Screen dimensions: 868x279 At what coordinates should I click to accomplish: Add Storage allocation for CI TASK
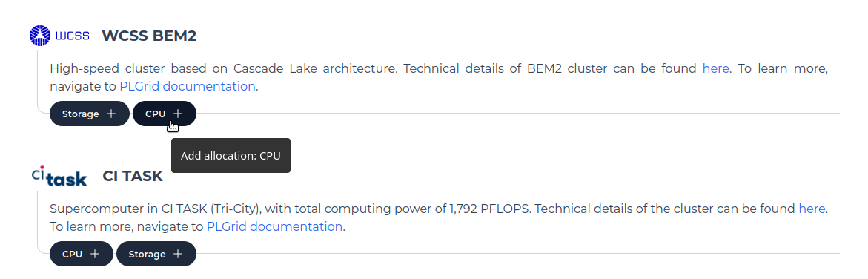[156, 254]
